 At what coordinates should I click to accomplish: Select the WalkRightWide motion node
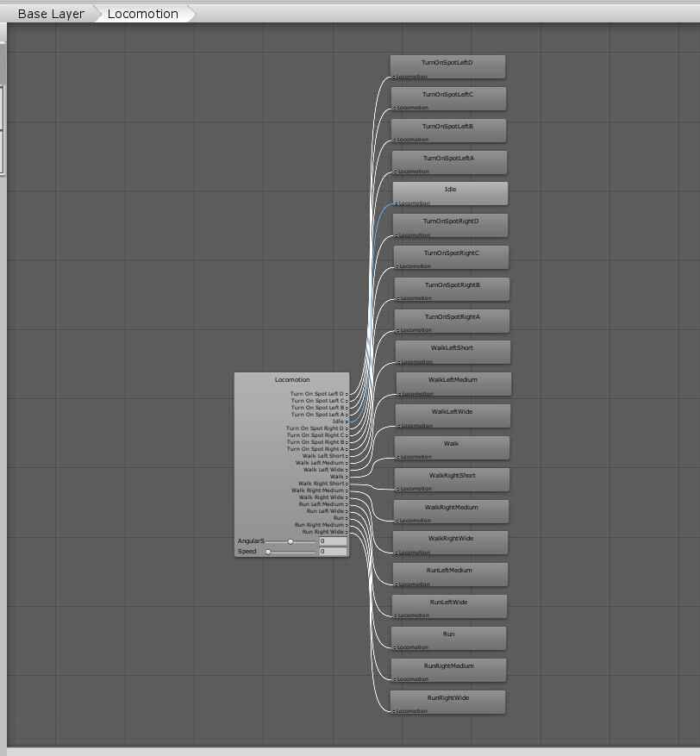click(450, 543)
